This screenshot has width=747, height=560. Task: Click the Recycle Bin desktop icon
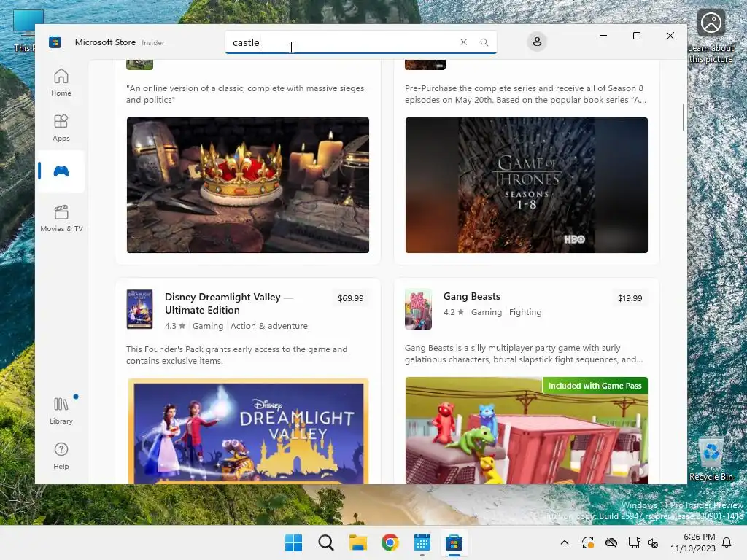(x=711, y=459)
